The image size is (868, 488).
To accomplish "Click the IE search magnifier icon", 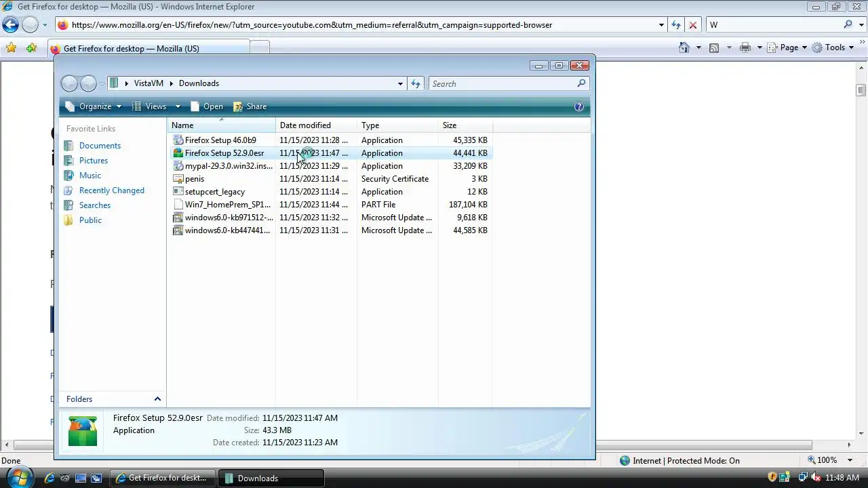I will tap(848, 24).
